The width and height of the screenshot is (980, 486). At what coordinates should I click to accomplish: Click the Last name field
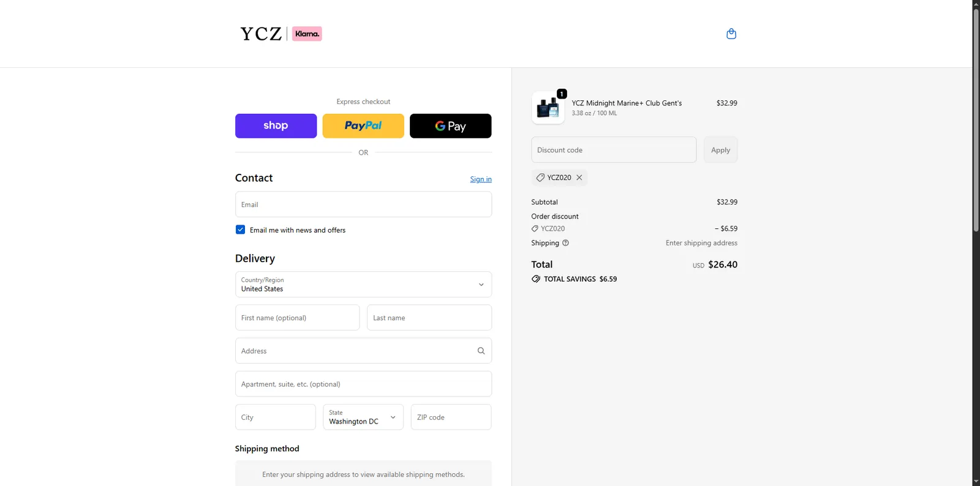point(429,318)
